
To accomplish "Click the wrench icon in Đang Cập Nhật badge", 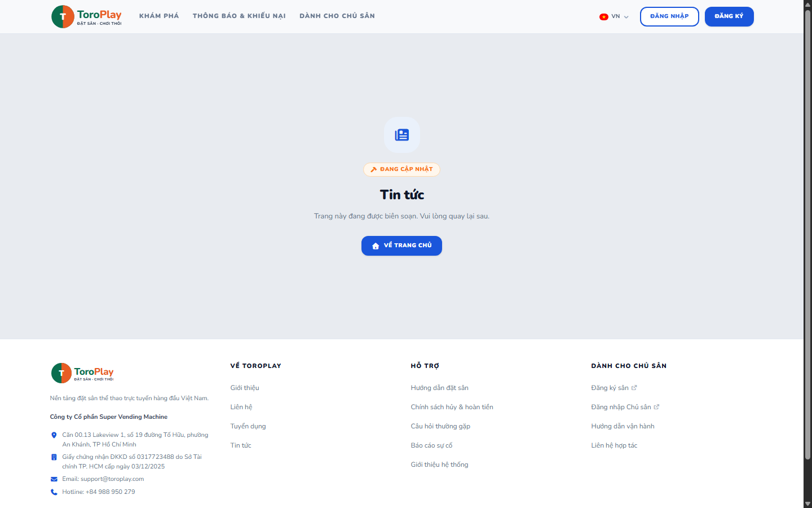I will pyautogui.click(x=374, y=169).
